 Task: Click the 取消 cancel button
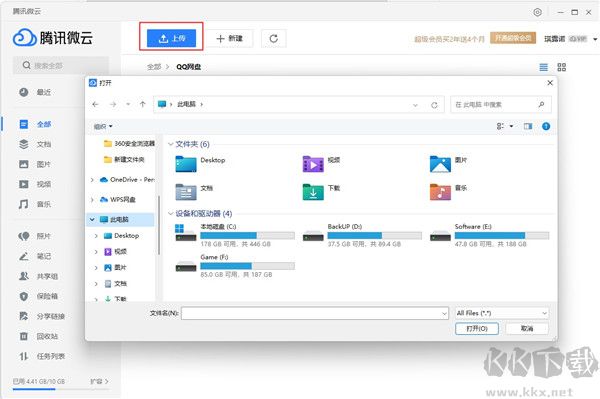pyautogui.click(x=527, y=329)
